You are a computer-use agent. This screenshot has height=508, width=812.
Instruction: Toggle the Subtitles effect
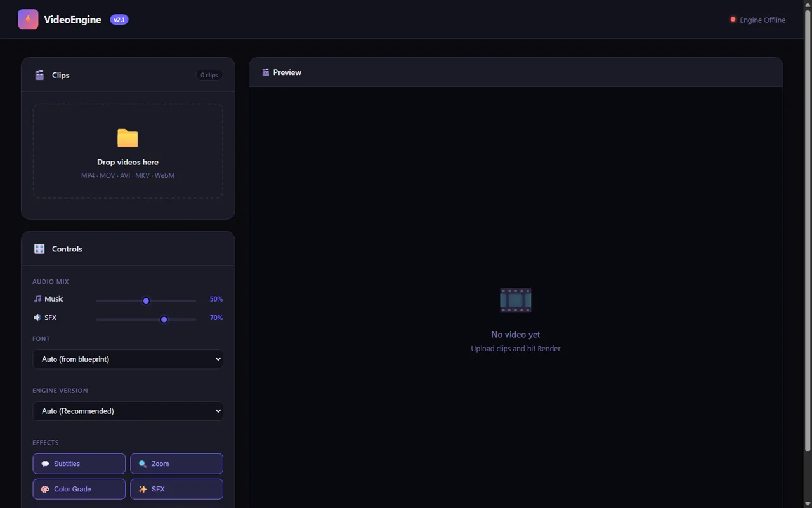click(x=79, y=464)
